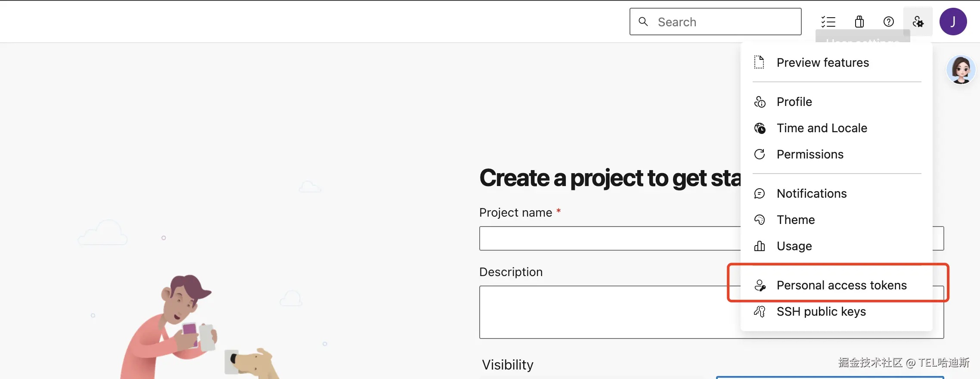Image resolution: width=980 pixels, height=379 pixels.
Task: Open Notifications settings entry
Action: [x=811, y=194]
